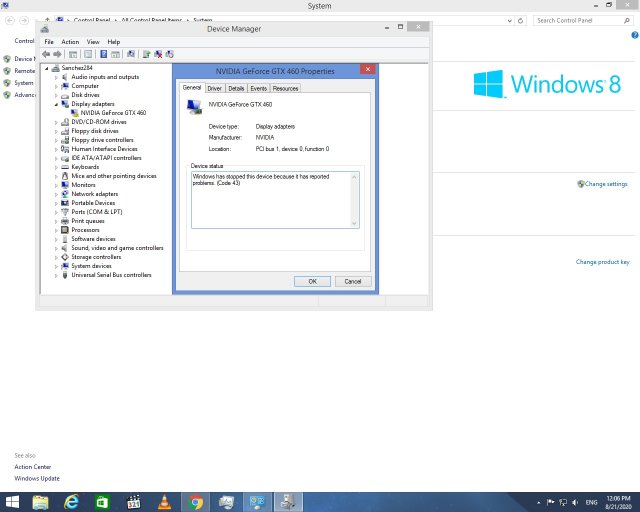Switch to the Resources tab
Viewport: 640px width, 512px height.
[285, 89]
